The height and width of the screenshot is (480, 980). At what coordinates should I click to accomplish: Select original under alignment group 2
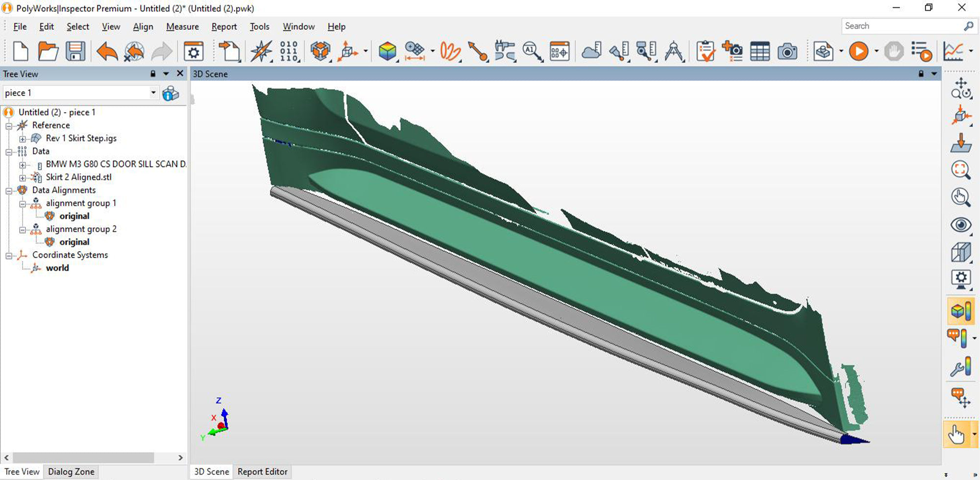coord(74,242)
